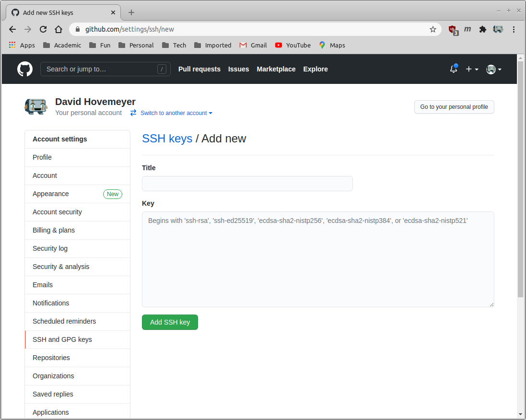
Task: Open the Marketplace navigation item
Action: tap(276, 69)
